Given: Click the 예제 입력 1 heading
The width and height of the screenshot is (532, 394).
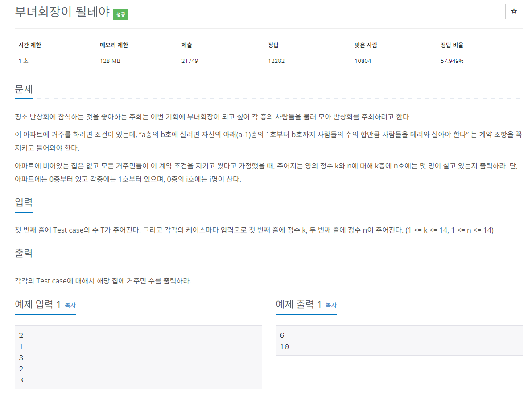Looking at the screenshot, I should (x=37, y=304).
